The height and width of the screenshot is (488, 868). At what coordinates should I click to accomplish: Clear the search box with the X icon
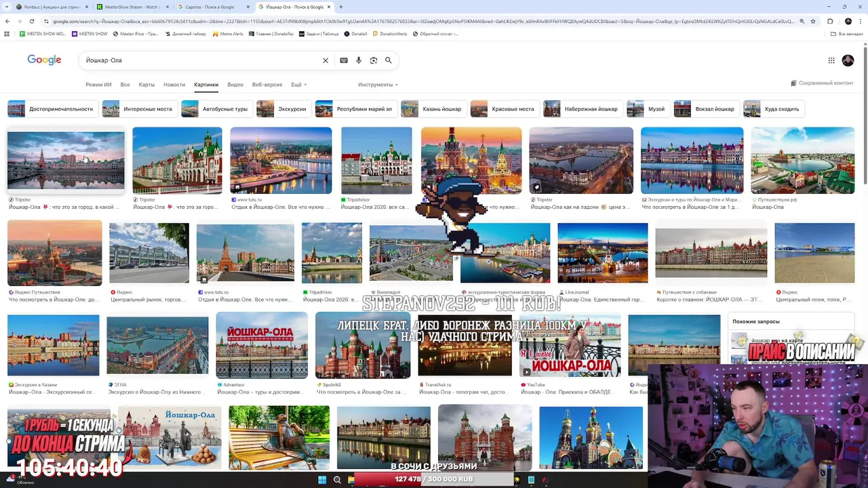(x=325, y=60)
